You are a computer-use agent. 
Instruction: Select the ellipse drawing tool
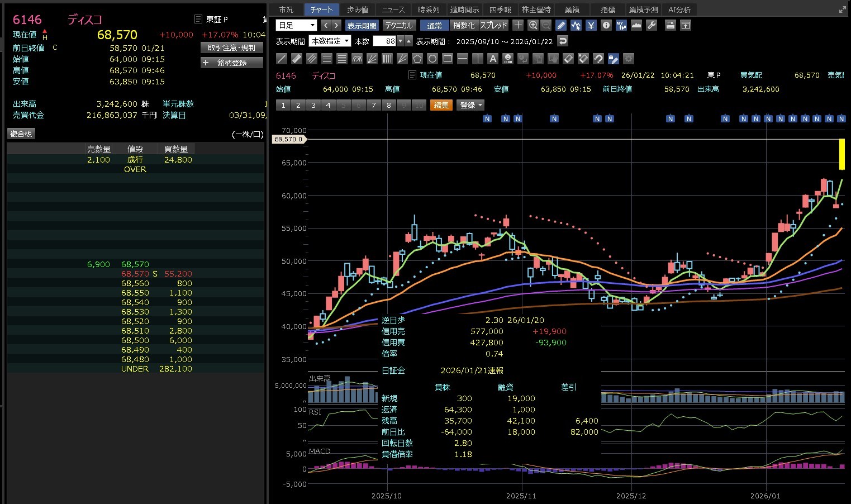click(x=432, y=59)
